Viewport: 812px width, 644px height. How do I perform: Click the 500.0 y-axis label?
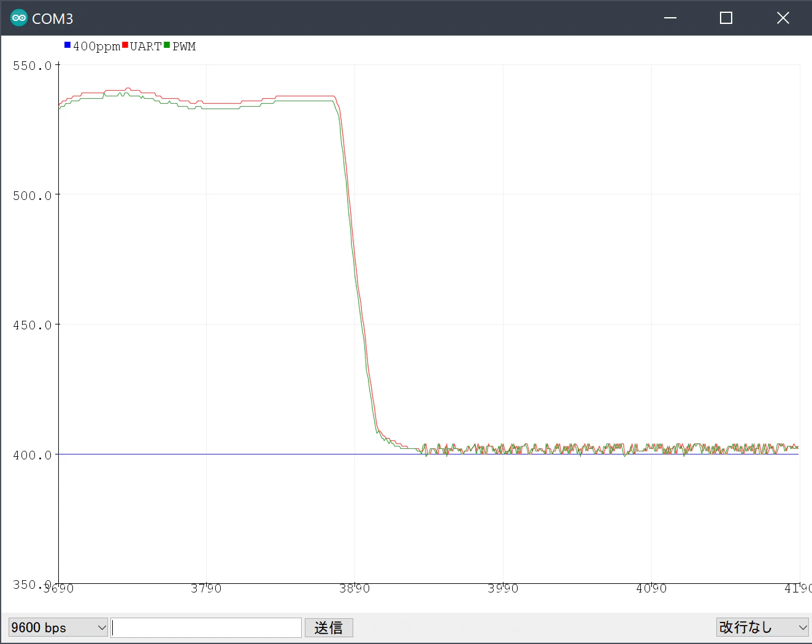33,196
